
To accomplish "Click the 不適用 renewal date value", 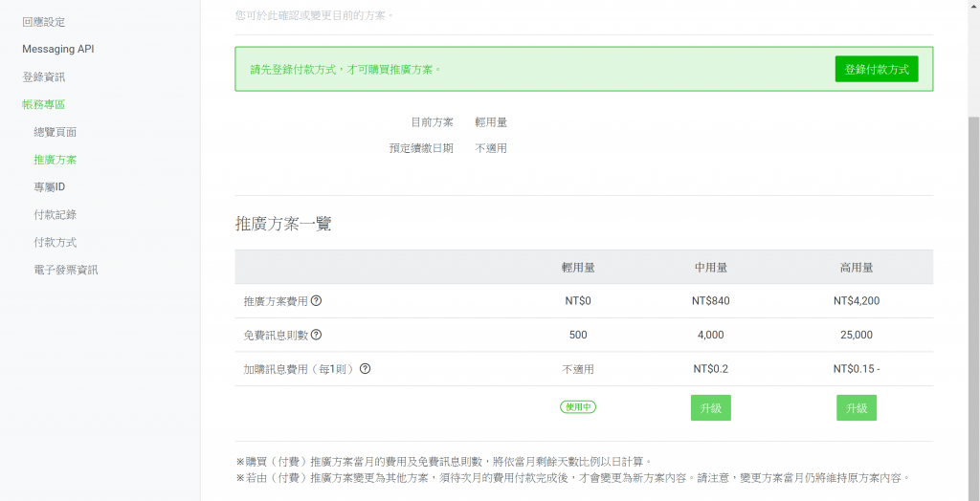I will coord(491,149).
